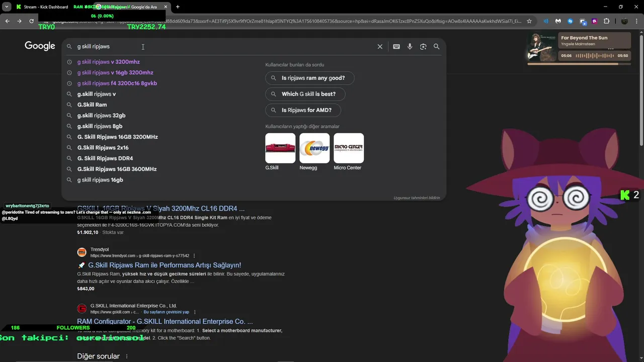Select g.skill ripjaws 8gb suggestion
This screenshot has width=644, height=362.
(x=100, y=126)
